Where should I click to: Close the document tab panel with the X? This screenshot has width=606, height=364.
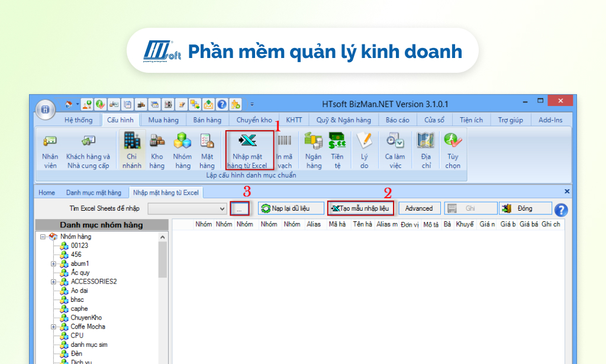pyautogui.click(x=567, y=191)
